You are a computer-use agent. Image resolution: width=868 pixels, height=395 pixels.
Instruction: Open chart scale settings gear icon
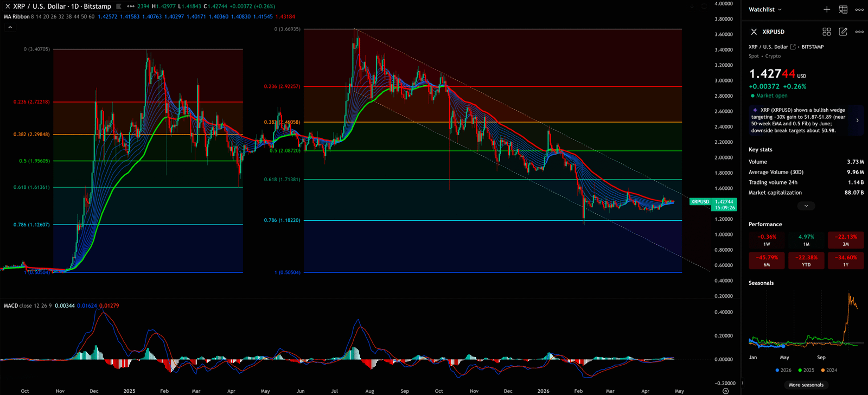point(725,391)
